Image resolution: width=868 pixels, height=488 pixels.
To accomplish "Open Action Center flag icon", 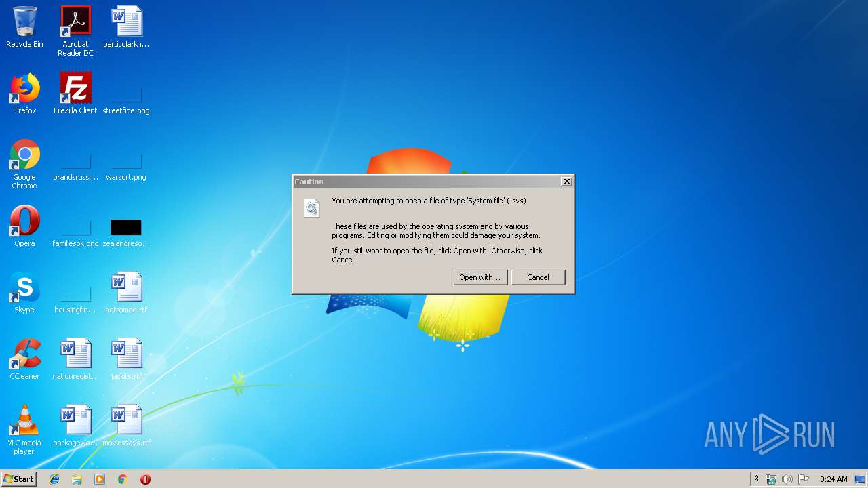I will coord(804,479).
